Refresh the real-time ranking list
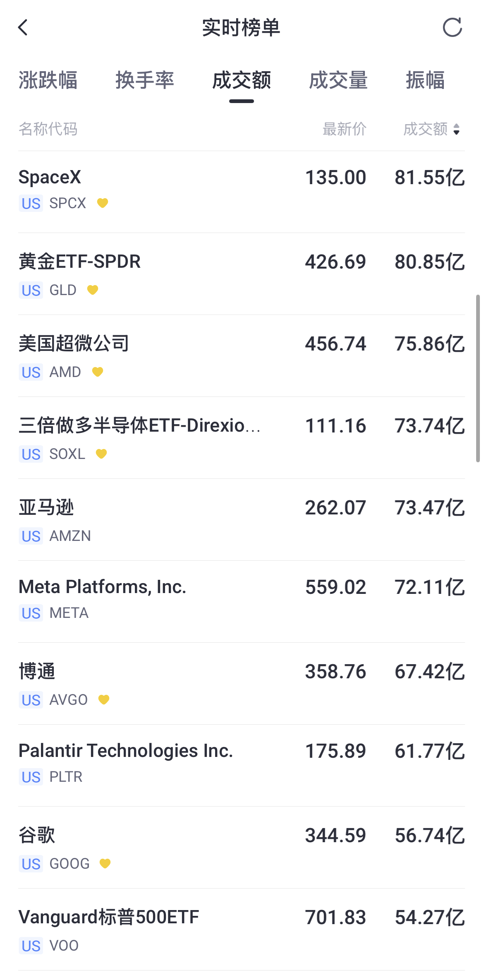The height and width of the screenshot is (980, 484). (452, 27)
